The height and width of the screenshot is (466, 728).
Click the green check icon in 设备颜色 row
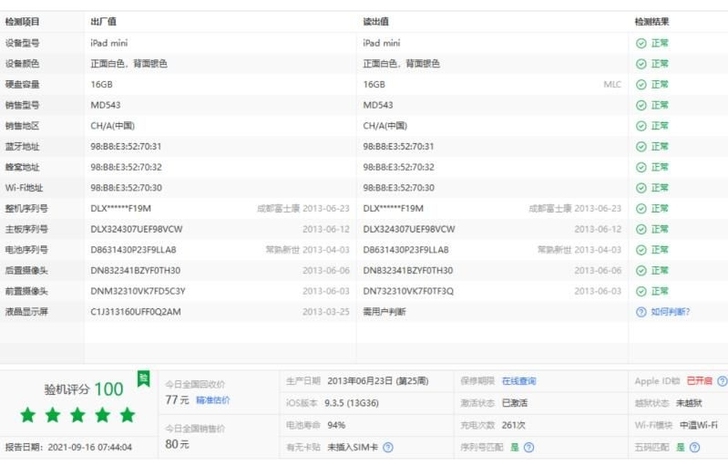[641, 64]
